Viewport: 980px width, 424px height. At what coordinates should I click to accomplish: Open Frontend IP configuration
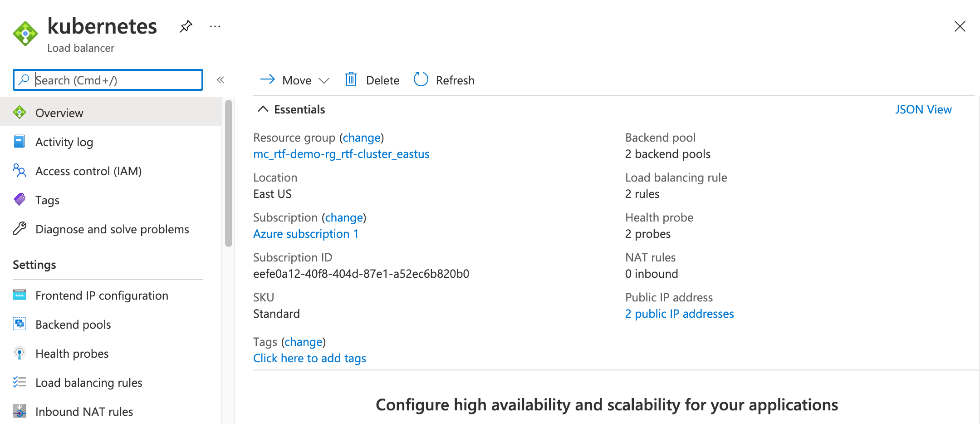tap(102, 296)
